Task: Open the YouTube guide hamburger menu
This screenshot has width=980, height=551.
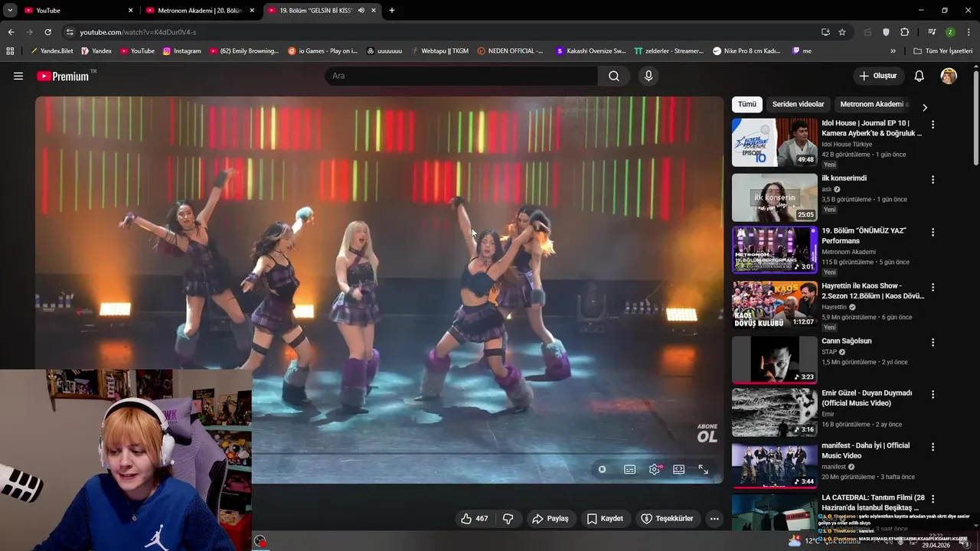Action: click(18, 76)
